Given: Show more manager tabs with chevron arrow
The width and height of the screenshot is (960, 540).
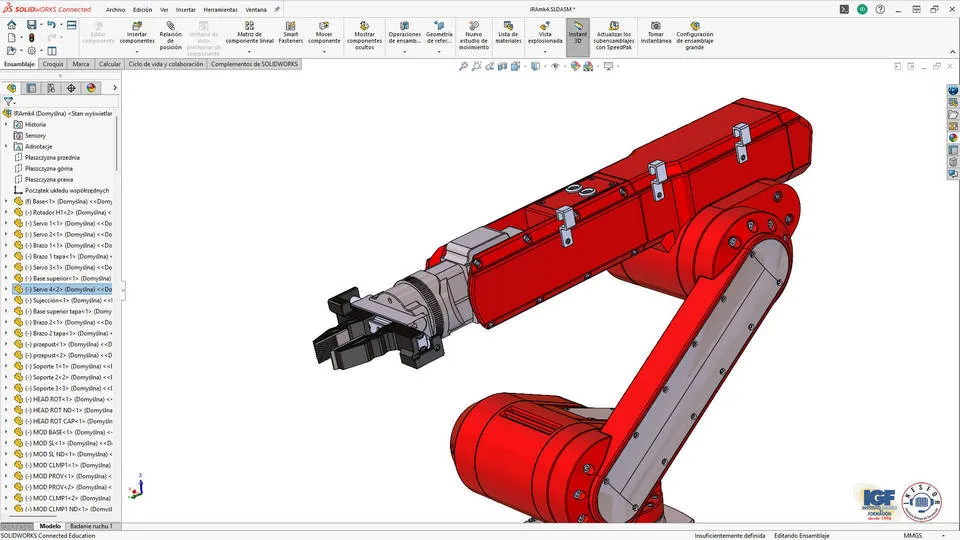Looking at the screenshot, I should 114,88.
